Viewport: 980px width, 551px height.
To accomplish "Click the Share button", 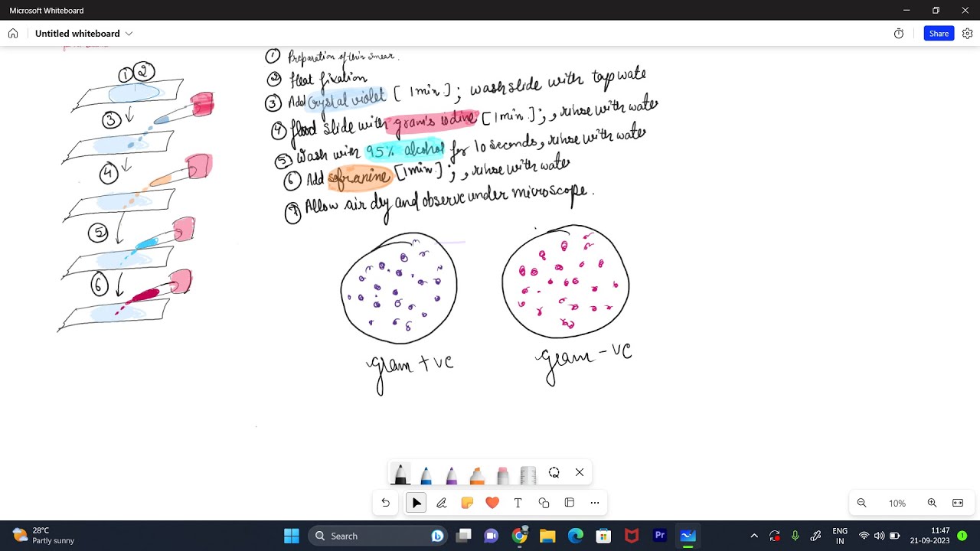I will [939, 34].
